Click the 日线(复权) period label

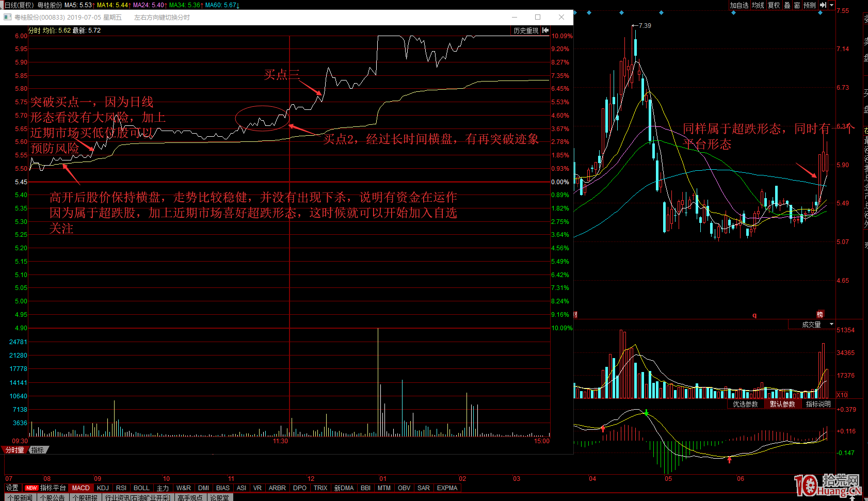(19, 5)
